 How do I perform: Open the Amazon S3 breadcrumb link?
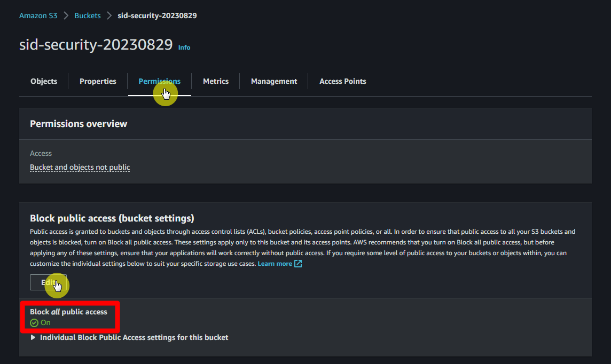38,15
